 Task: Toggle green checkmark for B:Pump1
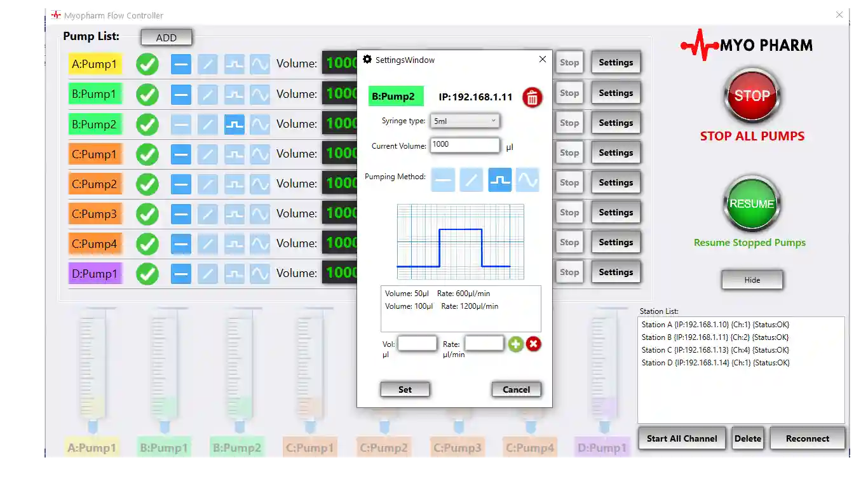(147, 94)
